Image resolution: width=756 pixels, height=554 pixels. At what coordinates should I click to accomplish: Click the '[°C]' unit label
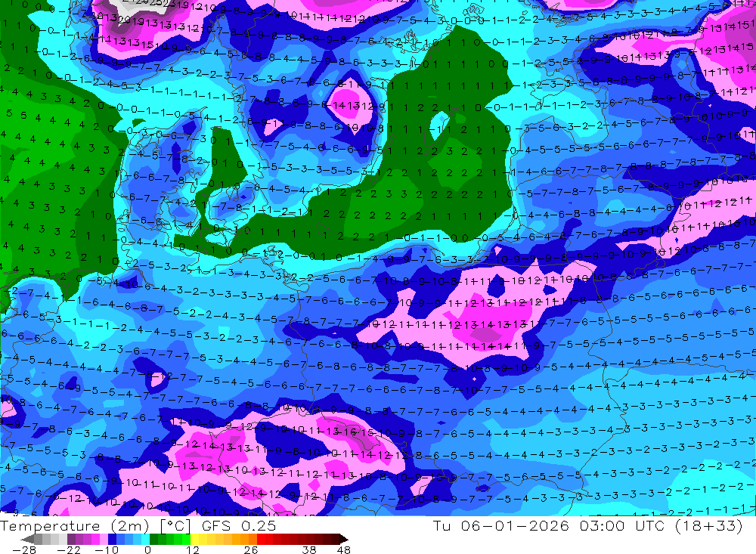[x=175, y=525]
